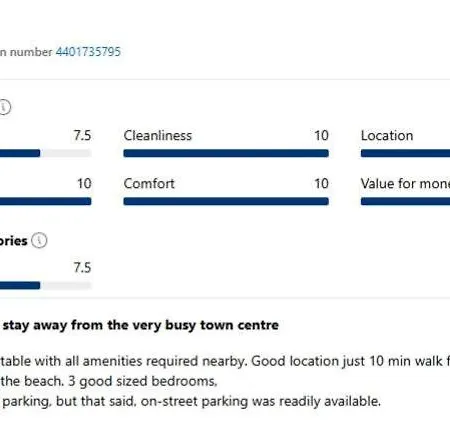Click the partially filled bar left of Cleanliness
This screenshot has width=450, height=435.
click(x=45, y=153)
